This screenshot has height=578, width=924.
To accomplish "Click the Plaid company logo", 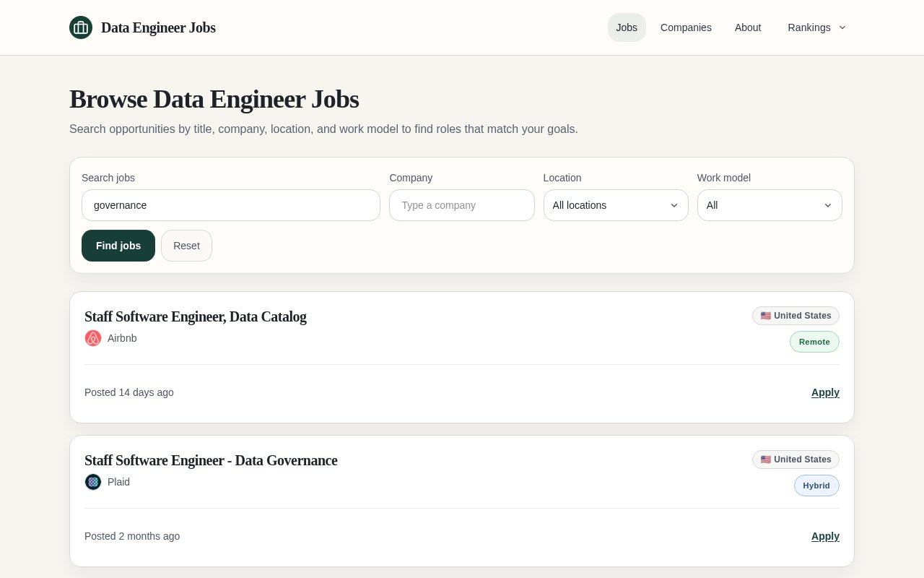I will point(93,482).
